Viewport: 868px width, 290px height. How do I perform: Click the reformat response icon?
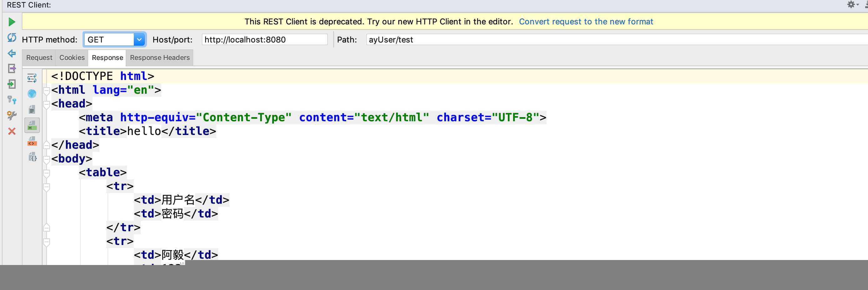32,78
